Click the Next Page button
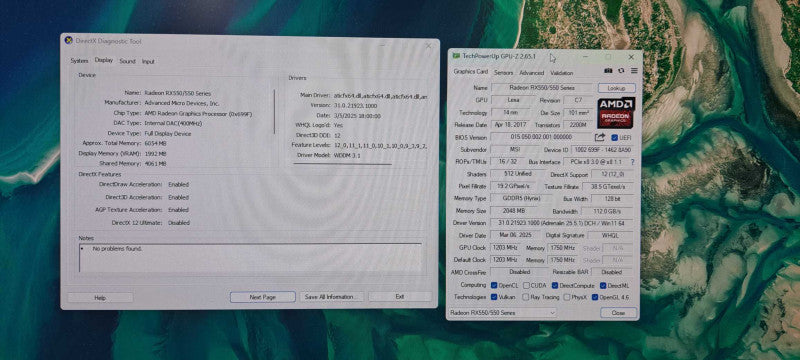This screenshot has height=360, width=800. [x=263, y=297]
